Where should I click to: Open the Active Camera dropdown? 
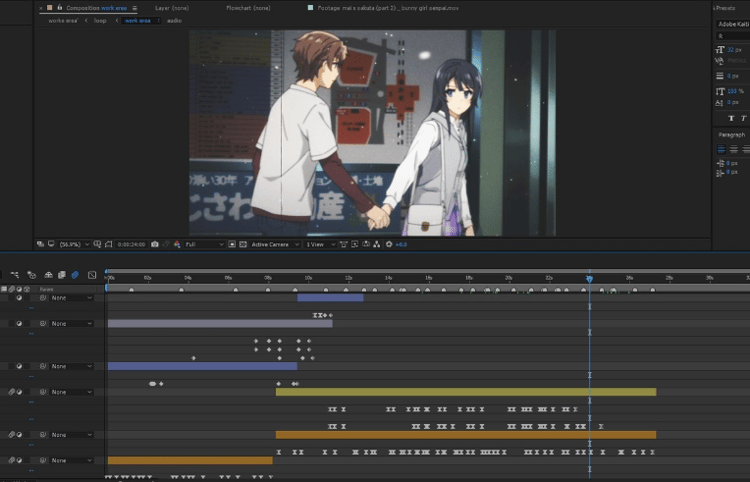[x=275, y=244]
